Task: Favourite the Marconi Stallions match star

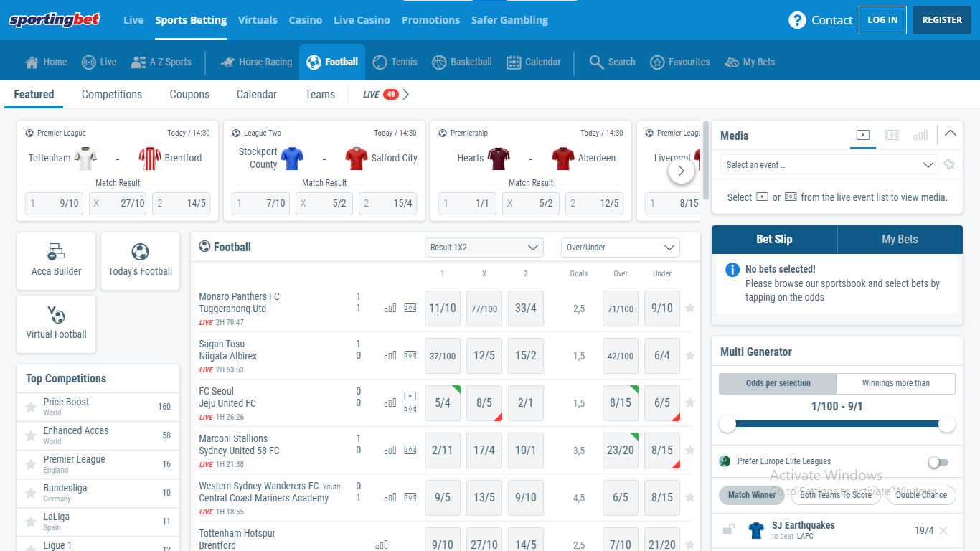Action: 689,450
